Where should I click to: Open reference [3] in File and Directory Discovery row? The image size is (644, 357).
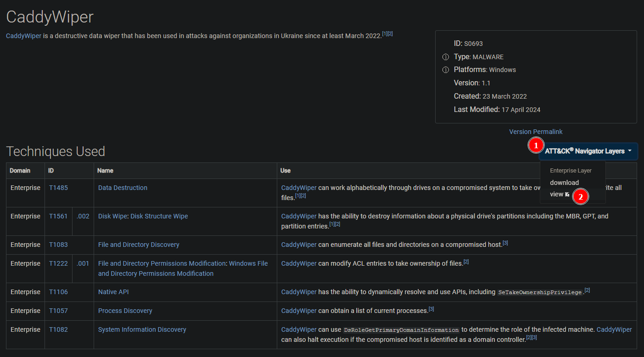(505, 243)
